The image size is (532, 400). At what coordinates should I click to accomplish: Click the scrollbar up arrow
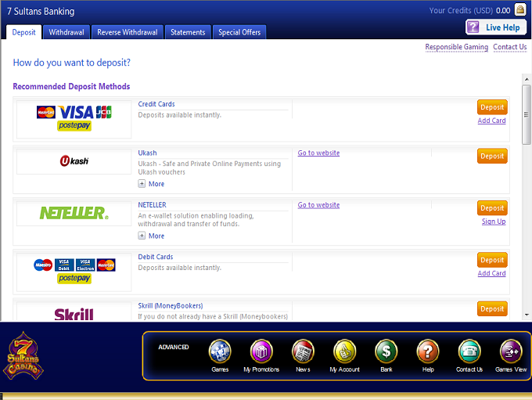pyautogui.click(x=527, y=79)
